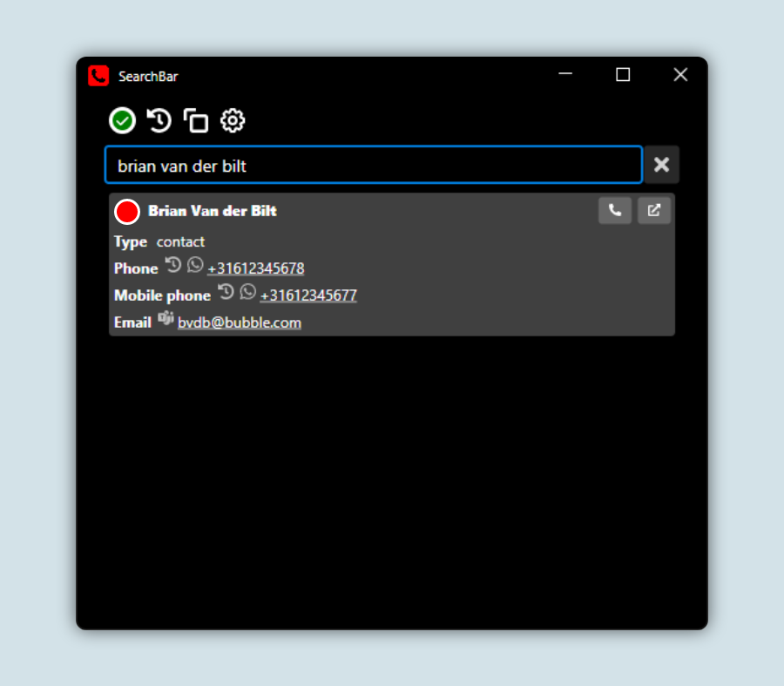Click the search field containing 'brian van der bilt'

point(373,166)
